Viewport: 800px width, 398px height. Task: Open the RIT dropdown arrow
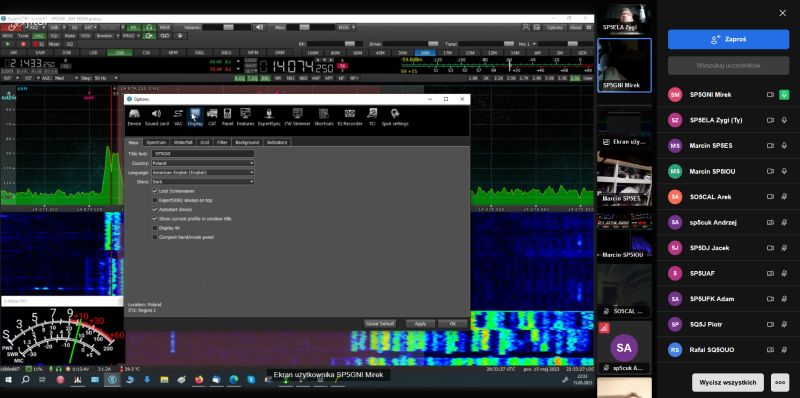(17, 78)
